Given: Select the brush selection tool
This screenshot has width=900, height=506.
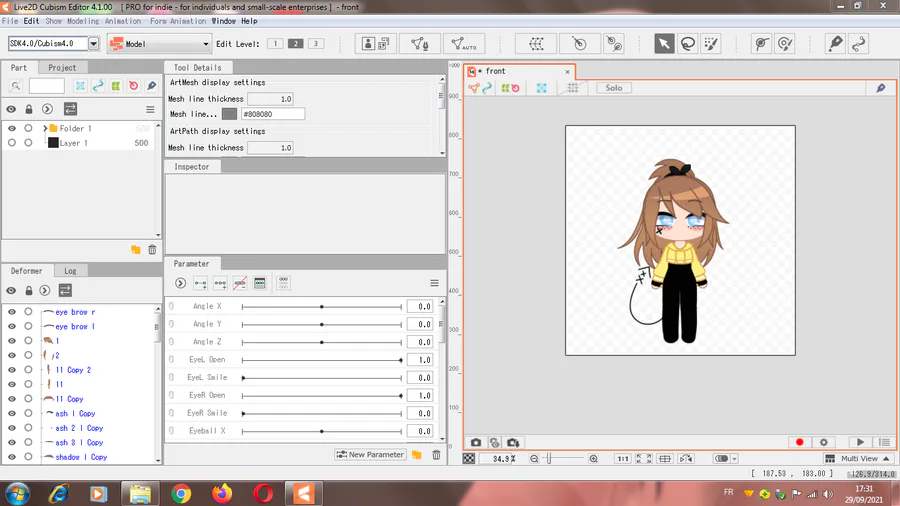Looking at the screenshot, I should tap(711, 44).
